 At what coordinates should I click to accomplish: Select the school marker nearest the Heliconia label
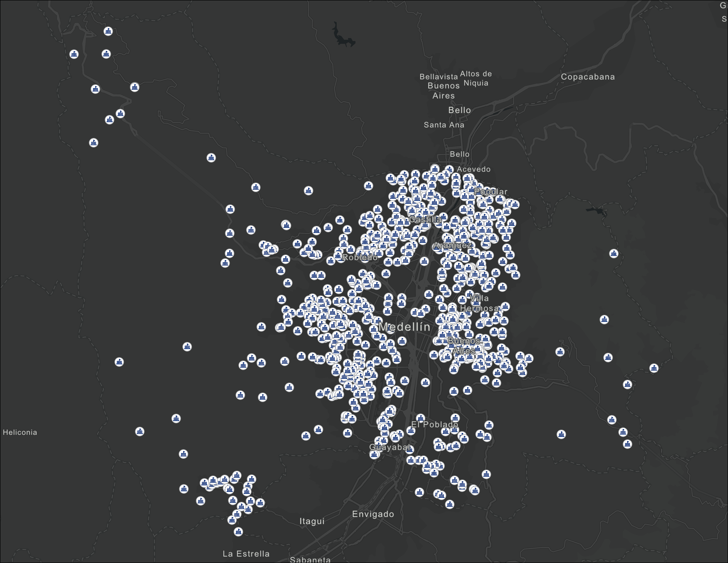click(140, 432)
